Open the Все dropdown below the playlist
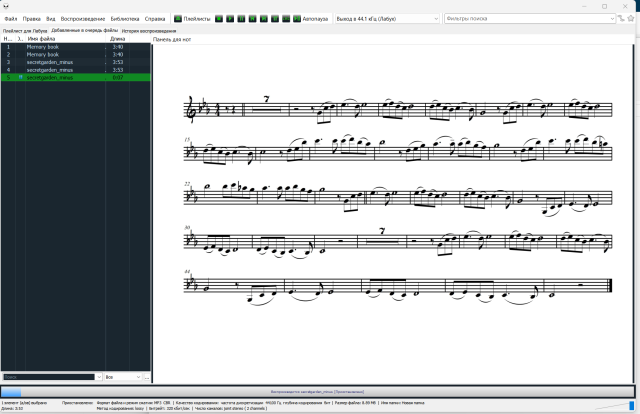640x414 pixels. [122, 377]
